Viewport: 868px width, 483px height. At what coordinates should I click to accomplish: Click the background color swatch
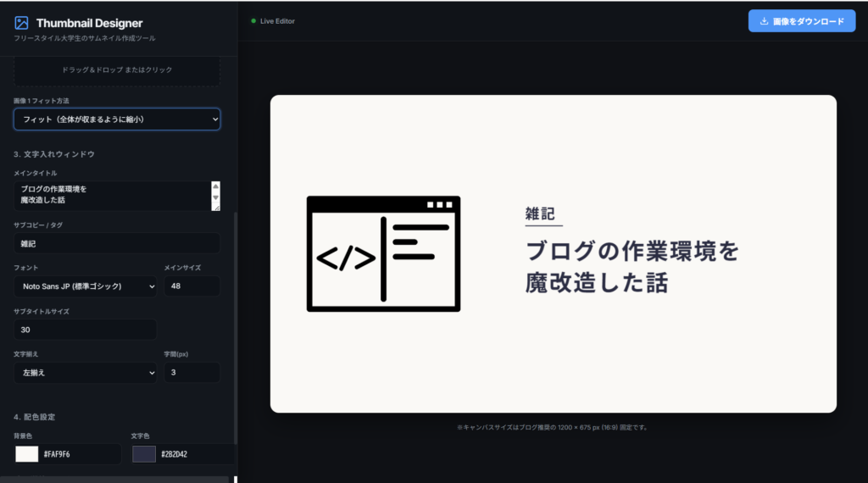[x=26, y=453]
